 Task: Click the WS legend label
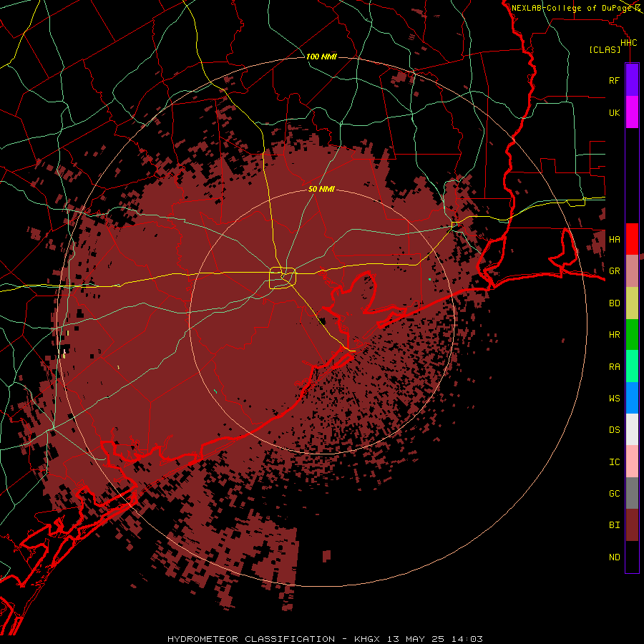click(x=614, y=398)
